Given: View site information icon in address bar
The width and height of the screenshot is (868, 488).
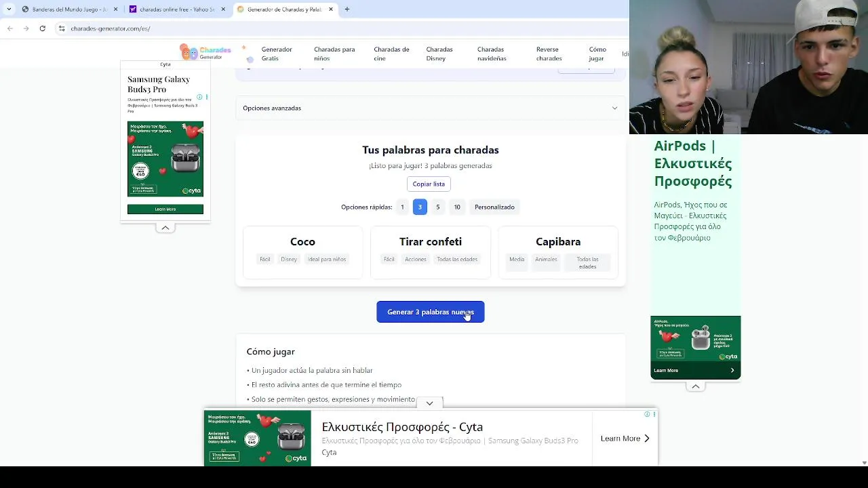Looking at the screenshot, I should click(62, 28).
